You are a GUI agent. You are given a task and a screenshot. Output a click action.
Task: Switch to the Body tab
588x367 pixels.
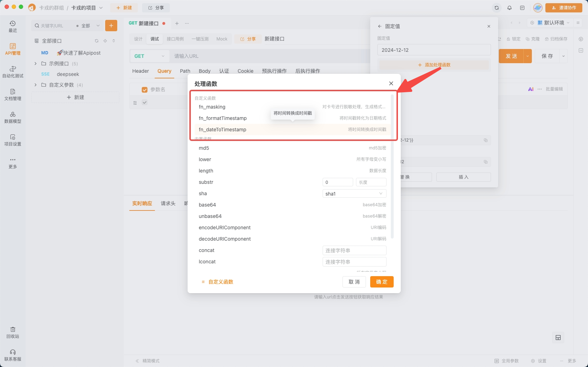pyautogui.click(x=205, y=71)
